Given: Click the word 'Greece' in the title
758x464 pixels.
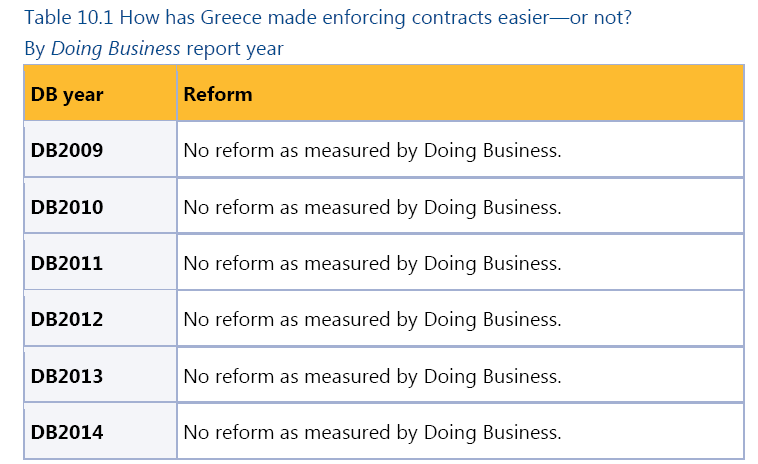Looking at the screenshot, I should (x=231, y=18).
